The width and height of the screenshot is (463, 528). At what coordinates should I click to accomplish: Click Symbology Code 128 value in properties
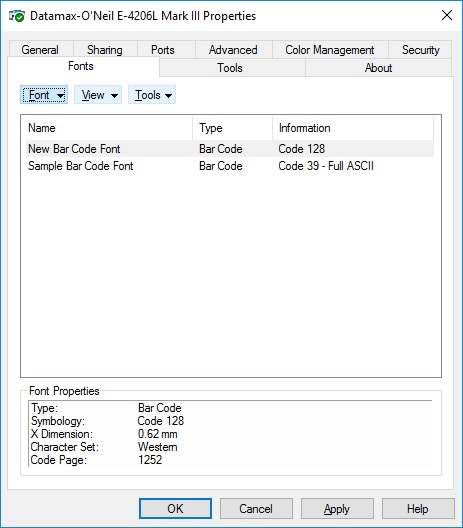point(161,421)
